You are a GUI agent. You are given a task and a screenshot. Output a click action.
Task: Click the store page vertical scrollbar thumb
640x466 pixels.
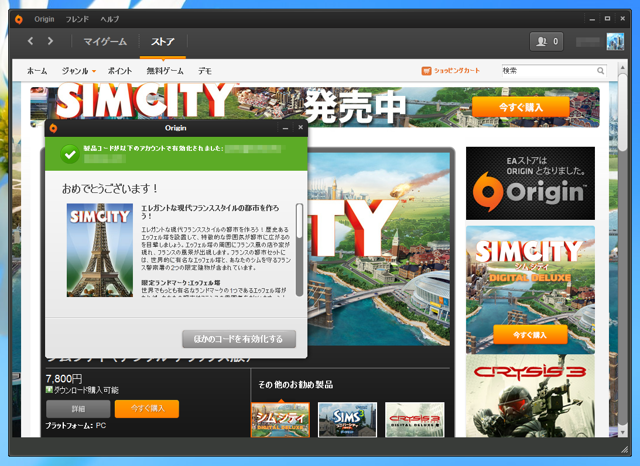pos(622,112)
